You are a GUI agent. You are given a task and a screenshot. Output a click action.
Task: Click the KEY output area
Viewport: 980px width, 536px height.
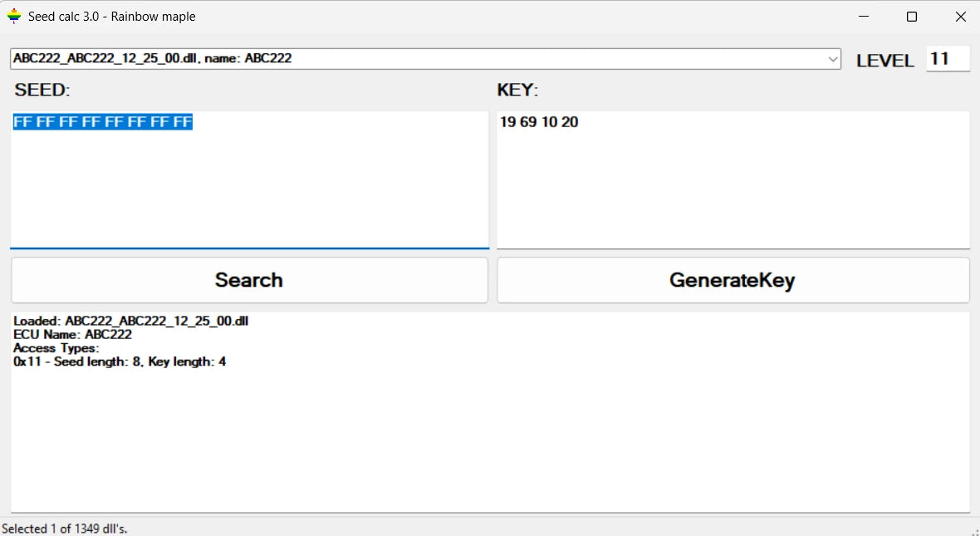733,179
